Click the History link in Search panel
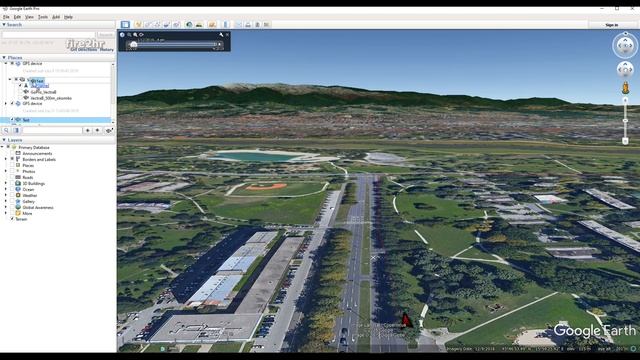Viewport: 640px width, 360px height. click(x=107, y=49)
